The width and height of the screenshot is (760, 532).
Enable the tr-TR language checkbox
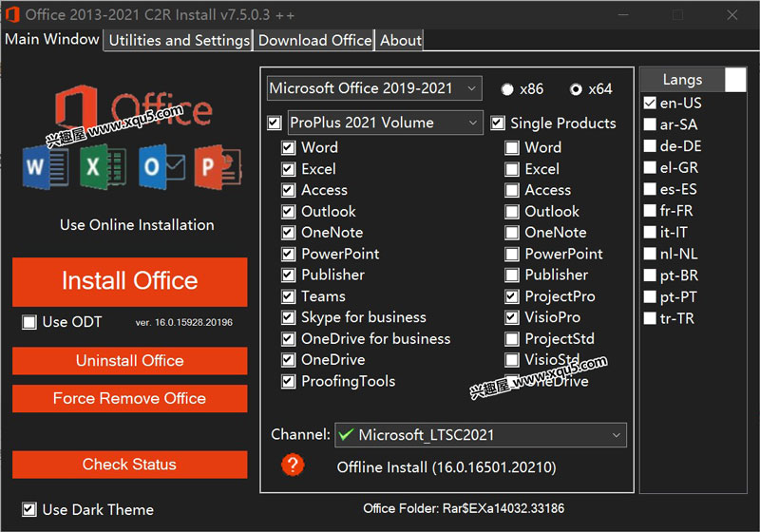point(650,318)
